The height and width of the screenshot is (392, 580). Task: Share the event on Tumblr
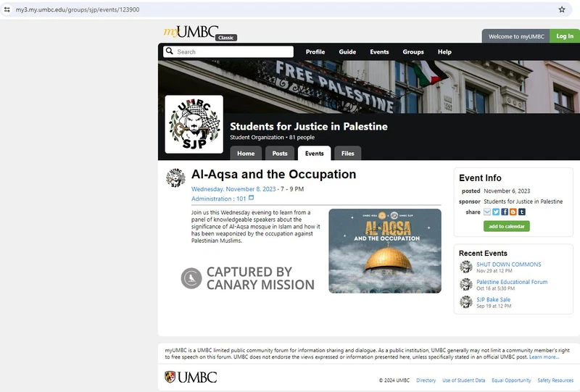click(522, 212)
